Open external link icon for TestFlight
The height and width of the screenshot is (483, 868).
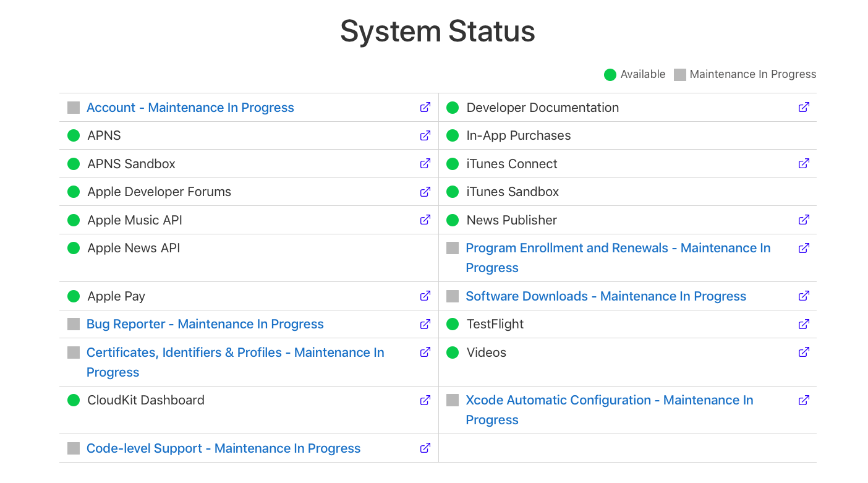point(804,324)
